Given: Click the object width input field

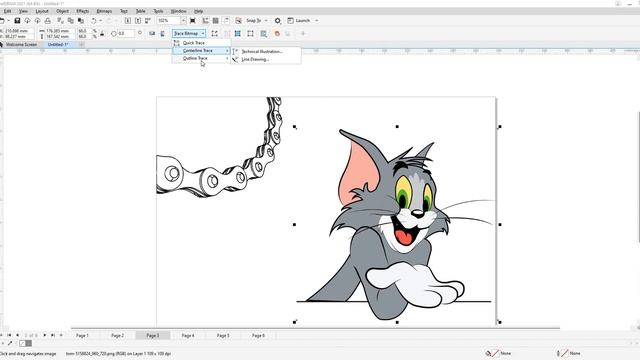Looking at the screenshot, I should point(60,31).
